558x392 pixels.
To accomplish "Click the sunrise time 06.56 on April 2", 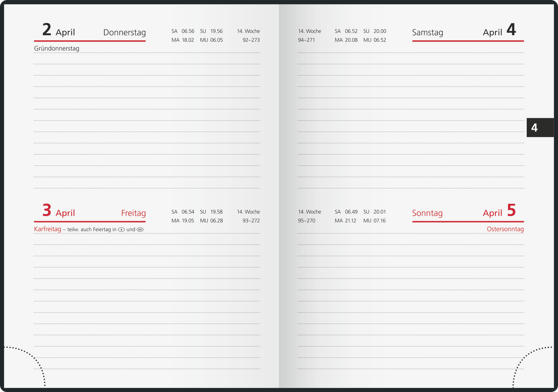I will tap(188, 31).
